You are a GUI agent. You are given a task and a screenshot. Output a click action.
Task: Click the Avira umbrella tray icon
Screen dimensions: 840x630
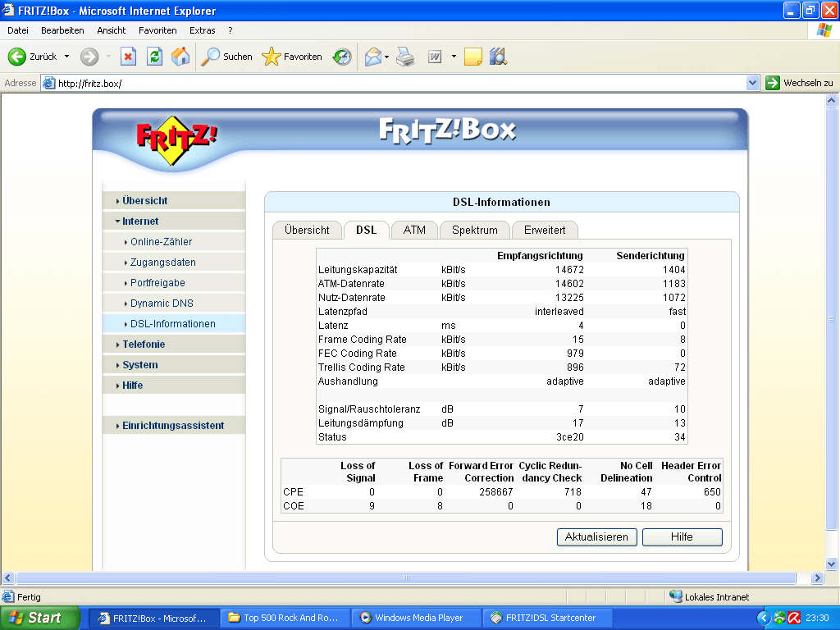[x=794, y=618]
